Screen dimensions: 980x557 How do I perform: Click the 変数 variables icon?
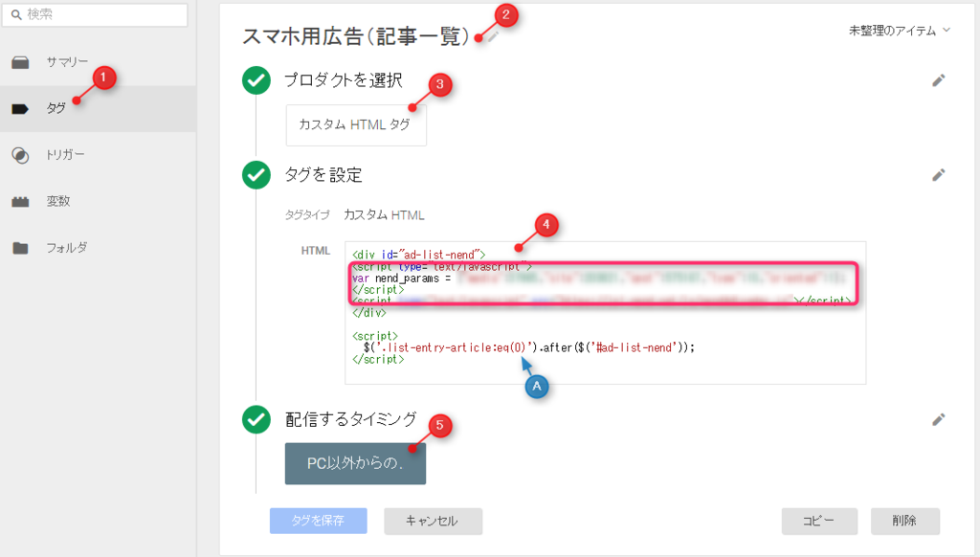pos(20,201)
